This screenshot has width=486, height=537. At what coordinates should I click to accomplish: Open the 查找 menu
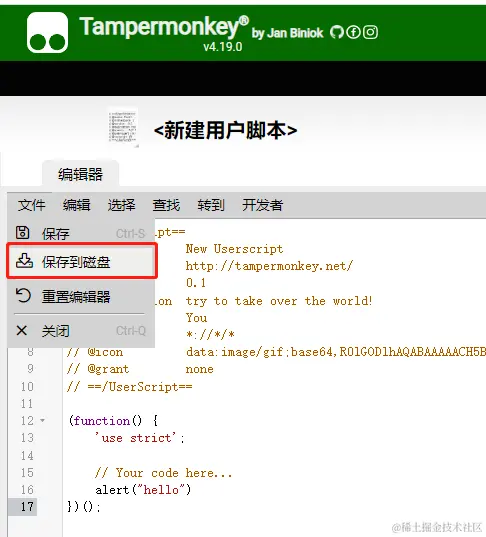[x=166, y=205]
